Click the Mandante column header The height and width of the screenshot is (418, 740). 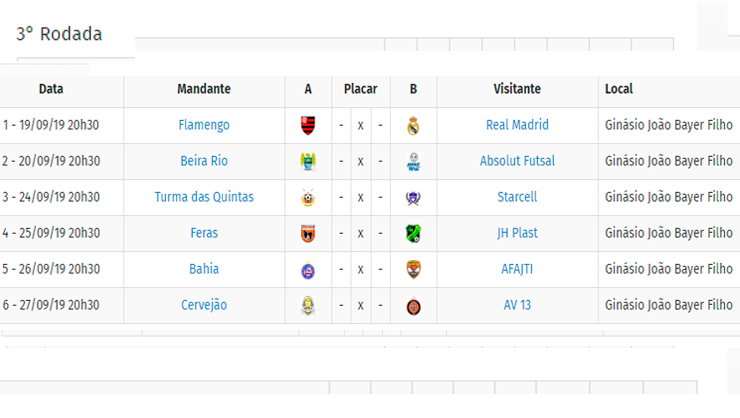(x=204, y=89)
